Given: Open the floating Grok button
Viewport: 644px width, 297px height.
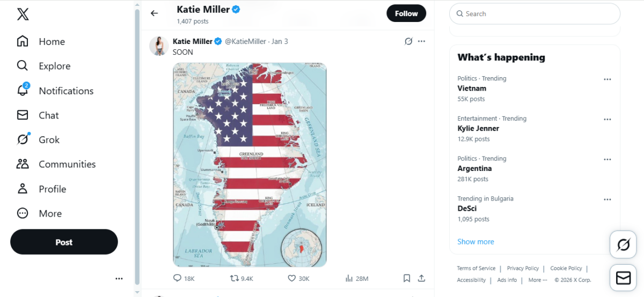Looking at the screenshot, I should (623, 245).
